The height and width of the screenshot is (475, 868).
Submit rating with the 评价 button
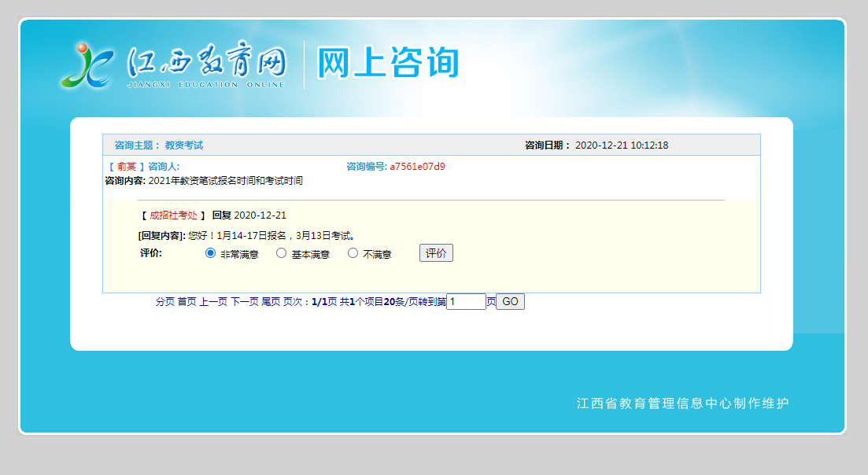coord(436,252)
